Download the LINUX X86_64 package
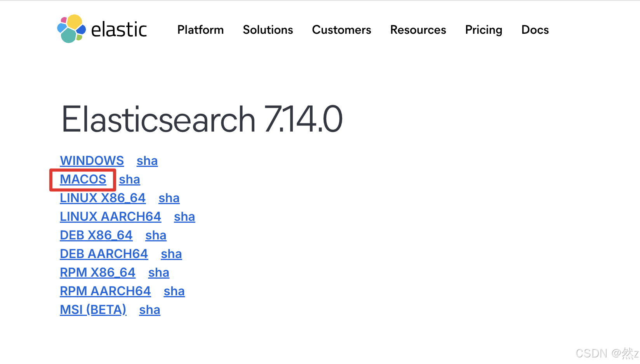640x364 pixels. coord(103,198)
